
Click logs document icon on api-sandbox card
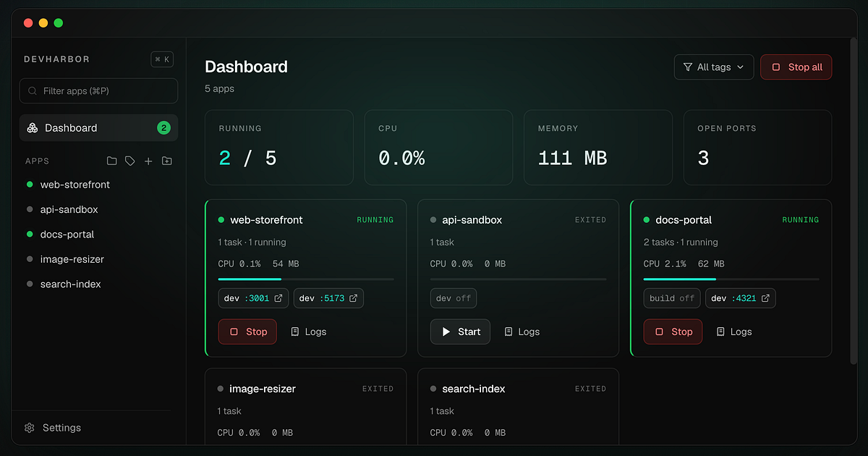point(509,332)
